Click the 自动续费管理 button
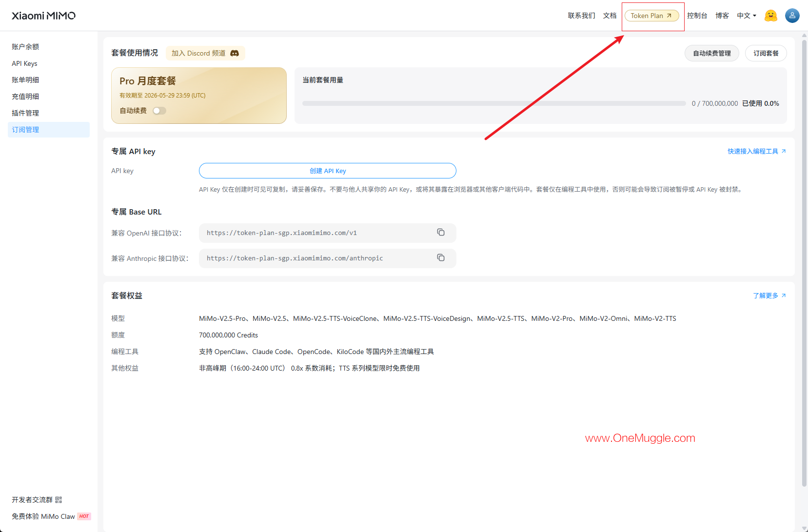808x532 pixels. (712, 53)
